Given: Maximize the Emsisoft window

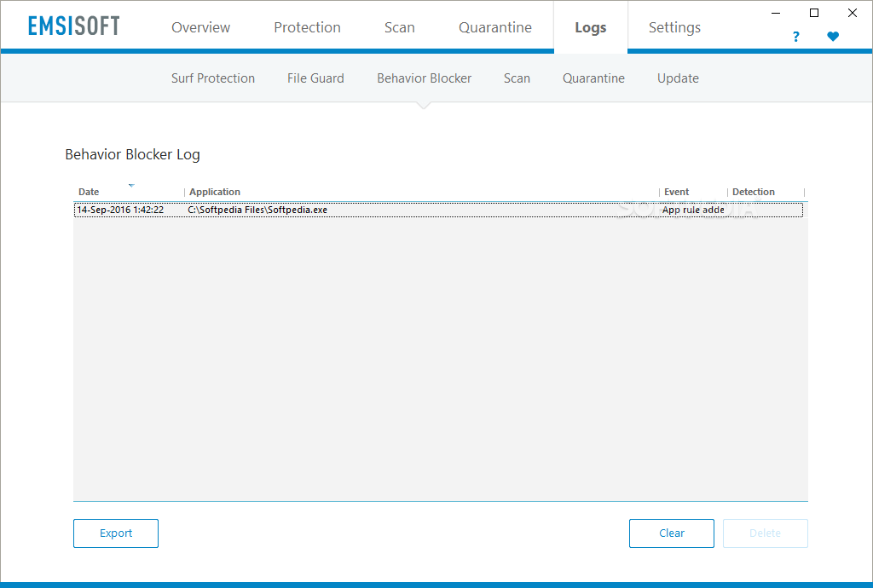Looking at the screenshot, I should (x=814, y=13).
